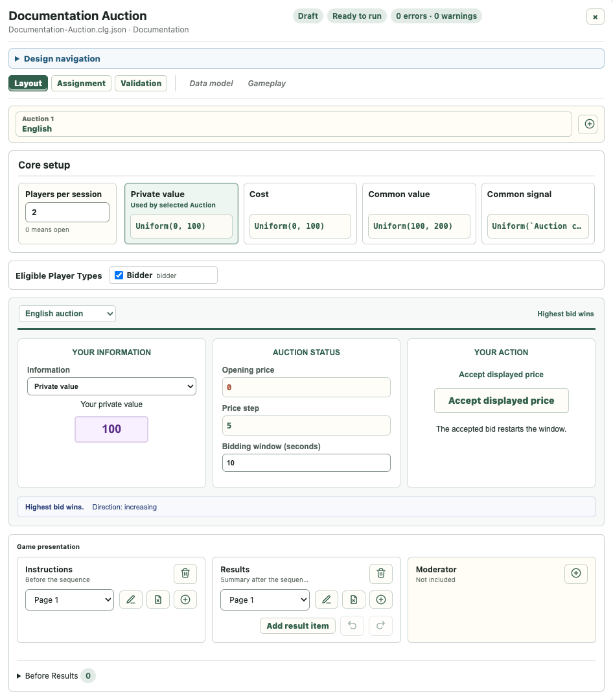This screenshot has height=700, width=613.
Task: Switch to the Validation tab
Action: coord(141,84)
